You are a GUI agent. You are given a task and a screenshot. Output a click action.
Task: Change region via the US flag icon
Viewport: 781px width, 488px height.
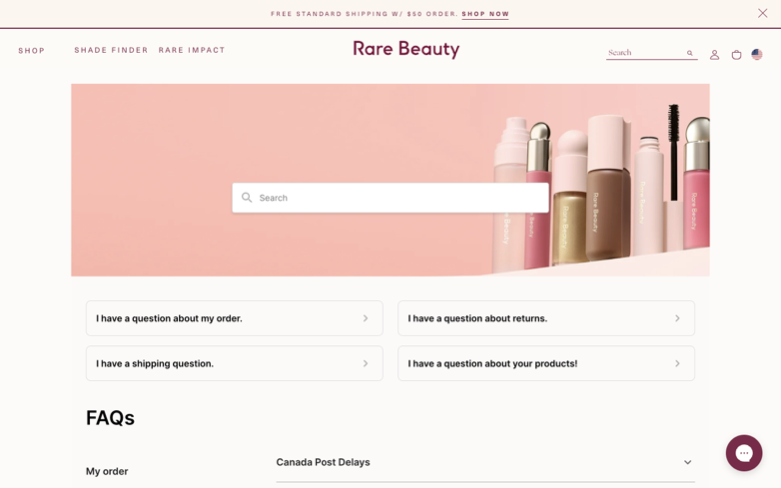(x=757, y=54)
